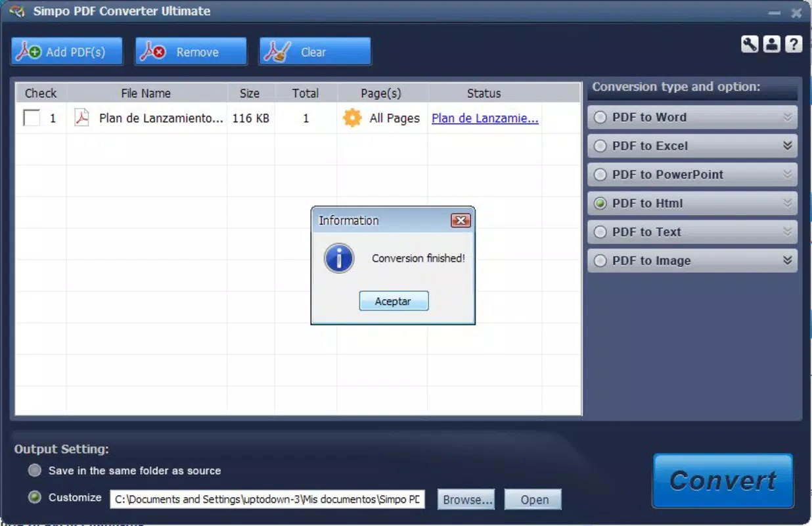Select the PDF to Image radio button
Viewport: 812px width, 526px height.
point(600,261)
